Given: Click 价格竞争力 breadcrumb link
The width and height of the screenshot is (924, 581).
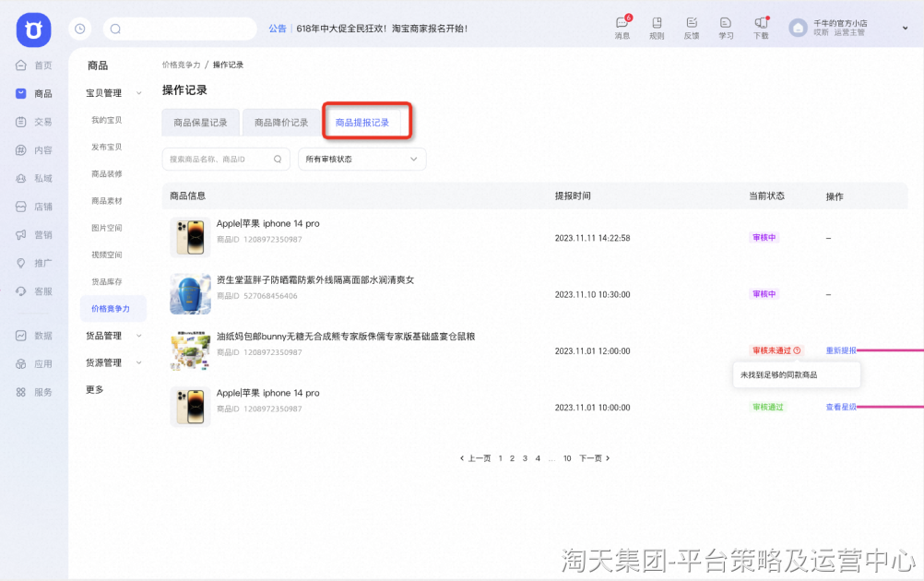Looking at the screenshot, I should pyautogui.click(x=182, y=65).
